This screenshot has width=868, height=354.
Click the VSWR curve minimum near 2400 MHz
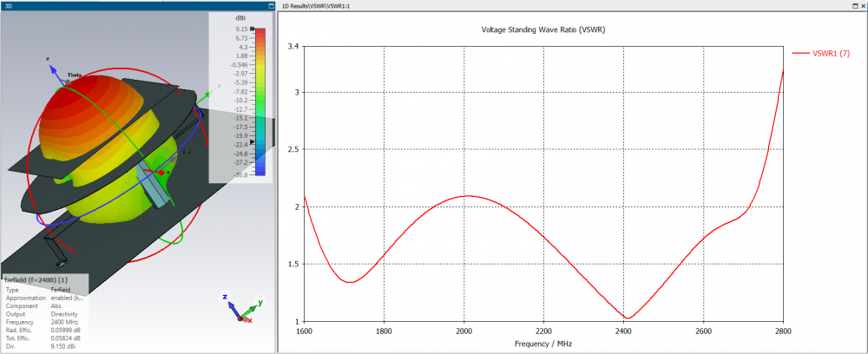(x=628, y=318)
